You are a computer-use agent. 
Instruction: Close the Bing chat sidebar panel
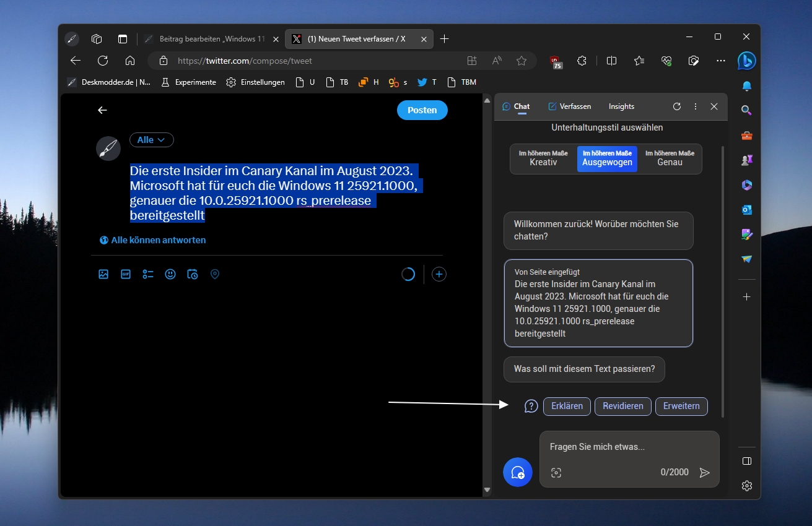pos(714,106)
